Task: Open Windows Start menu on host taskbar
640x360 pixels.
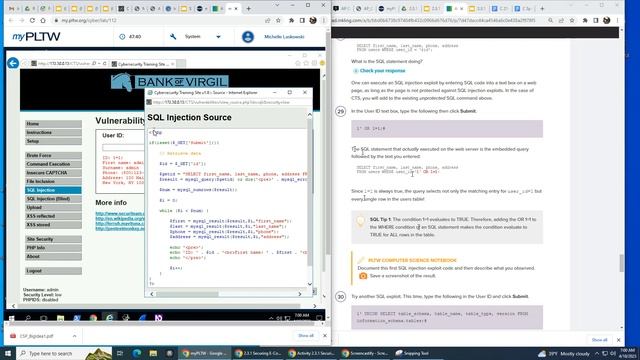Action: [x=8, y=353]
